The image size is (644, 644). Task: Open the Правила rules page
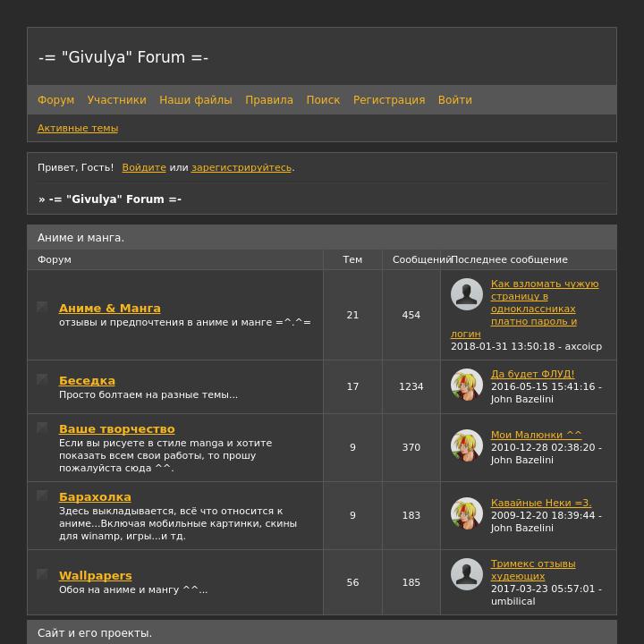tap(268, 100)
